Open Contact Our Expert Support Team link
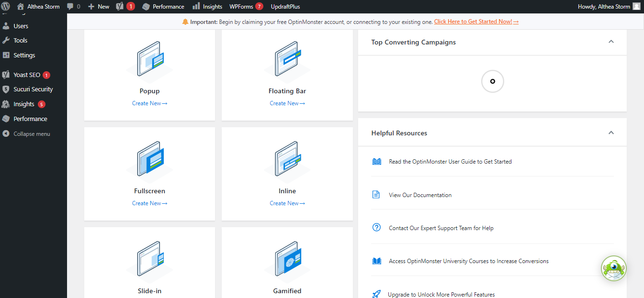 coord(441,228)
